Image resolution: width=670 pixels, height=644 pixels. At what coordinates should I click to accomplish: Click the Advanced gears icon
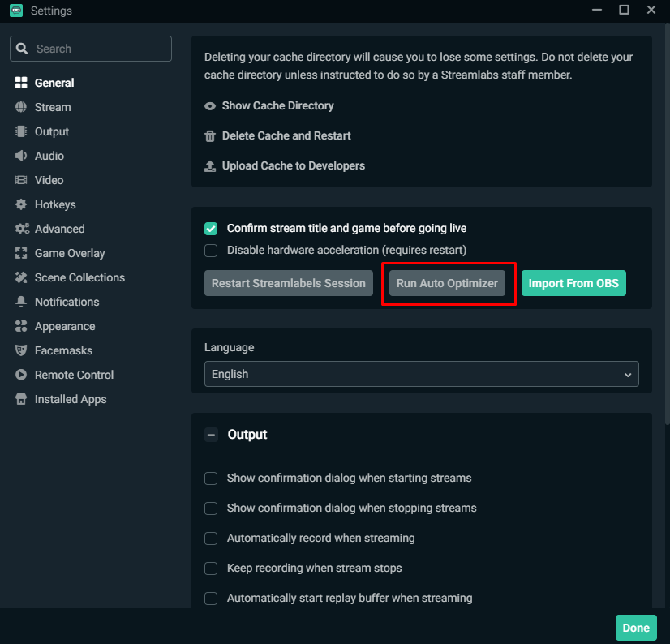[22, 229]
